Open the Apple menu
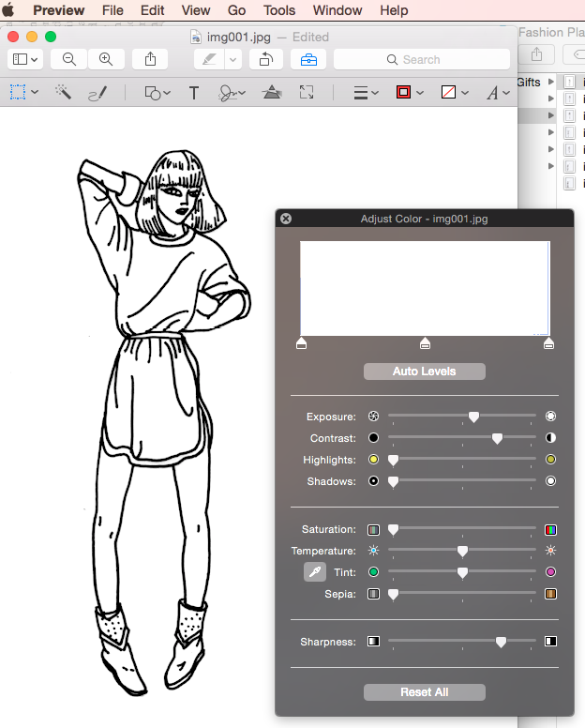Image resolution: width=585 pixels, height=728 pixels. (x=8, y=10)
